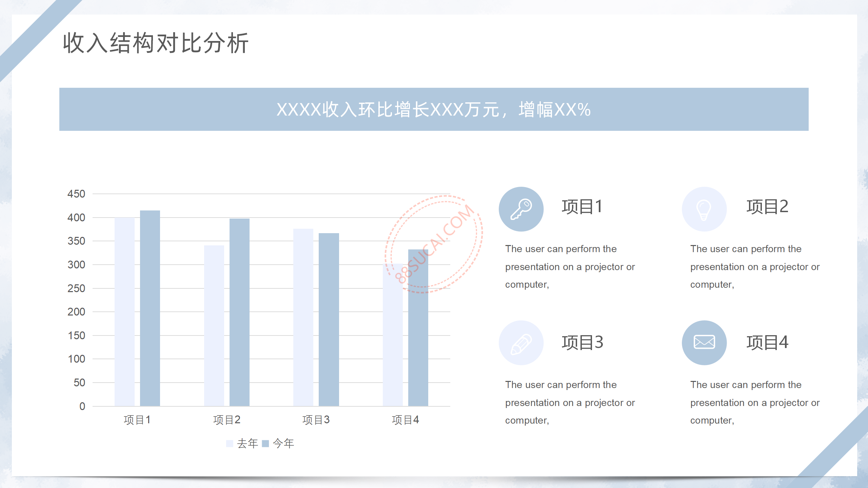Click the envelope icon beside 项目4
Viewport: 868px width, 488px height.
[x=704, y=343]
